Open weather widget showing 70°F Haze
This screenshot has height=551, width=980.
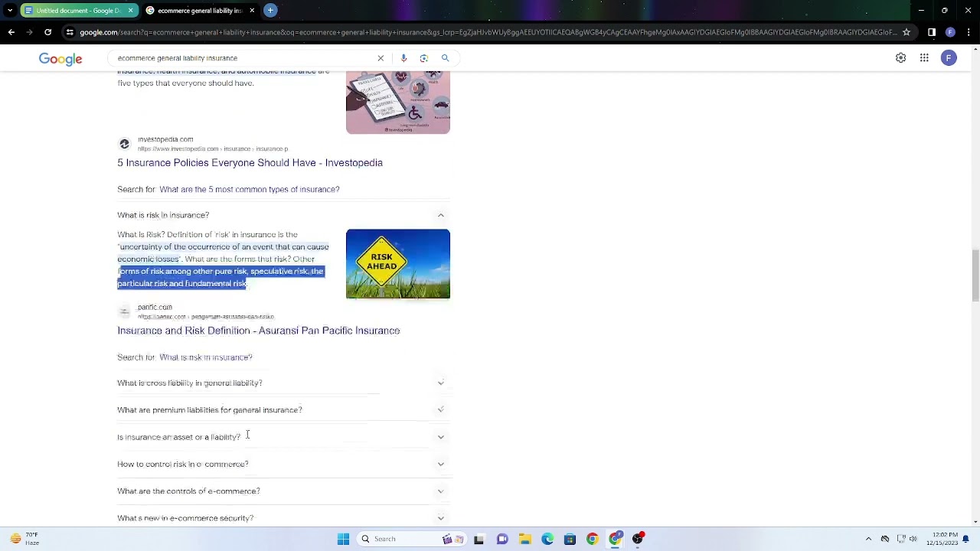[x=24, y=539]
